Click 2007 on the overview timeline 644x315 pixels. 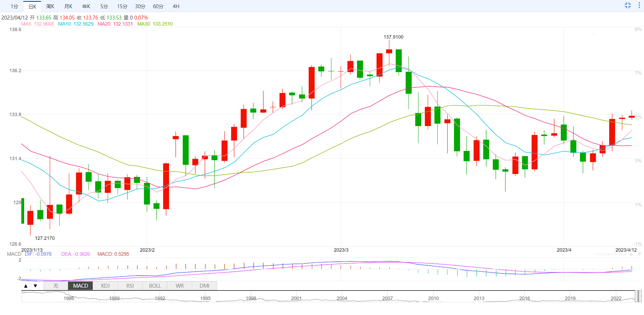[388, 298]
